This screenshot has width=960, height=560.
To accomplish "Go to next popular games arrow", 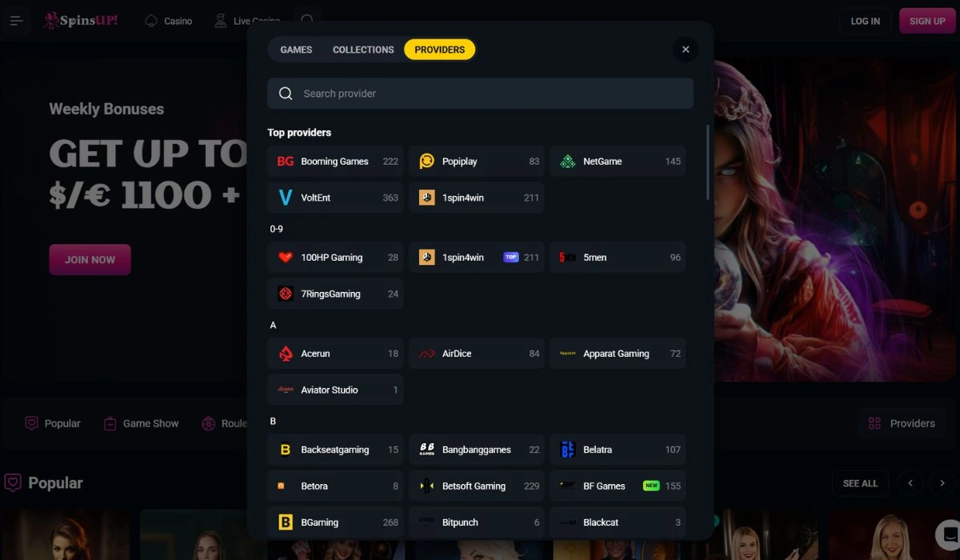I will coord(942,483).
